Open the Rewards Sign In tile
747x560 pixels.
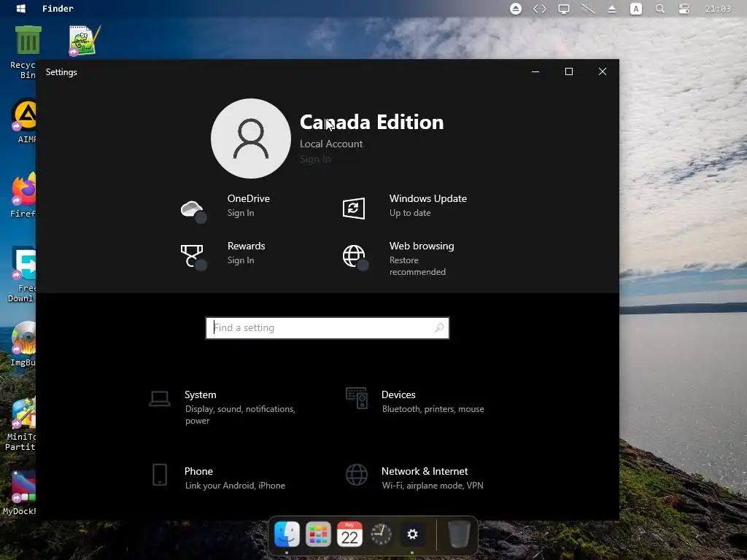pos(223,255)
